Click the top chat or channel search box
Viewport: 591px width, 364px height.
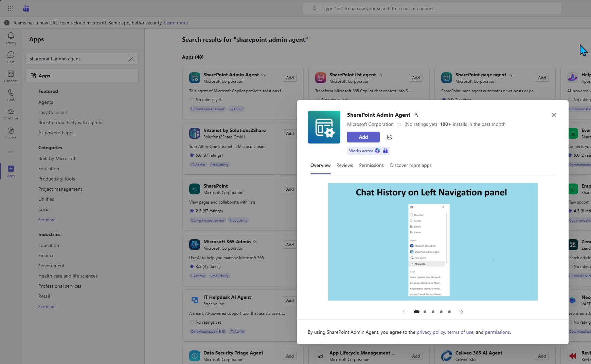click(432, 8)
